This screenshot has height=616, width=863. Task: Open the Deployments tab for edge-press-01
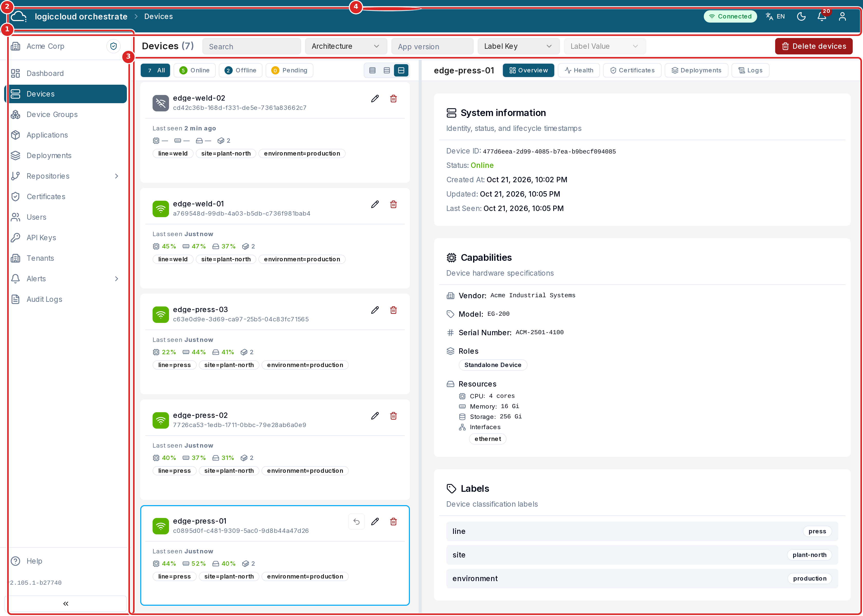(696, 71)
